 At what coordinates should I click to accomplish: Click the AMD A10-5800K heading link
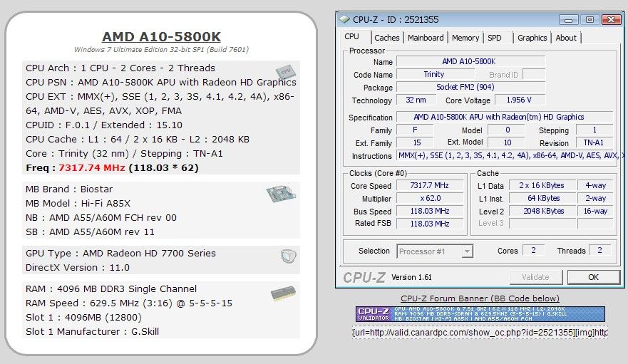click(x=161, y=36)
